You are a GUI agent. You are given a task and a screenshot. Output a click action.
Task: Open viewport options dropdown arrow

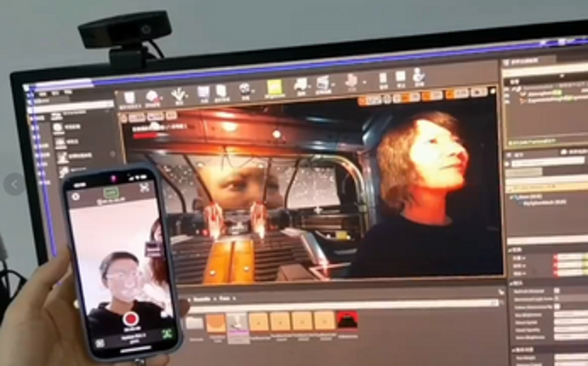tap(124, 119)
